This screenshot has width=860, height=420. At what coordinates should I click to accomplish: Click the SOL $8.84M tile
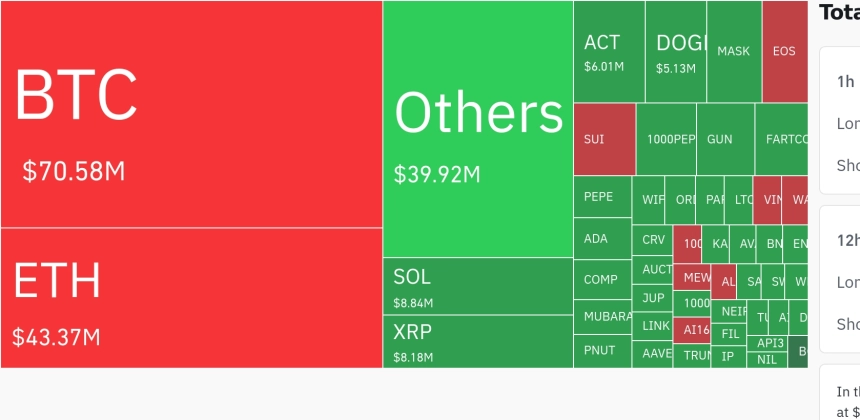pyautogui.click(x=478, y=286)
